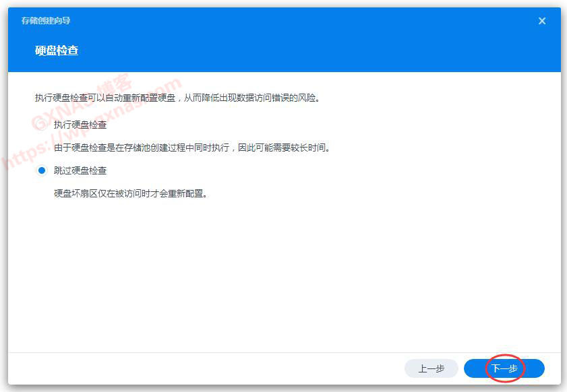This screenshot has width=567, height=392.
Task: Click the 上一步 button to go back
Action: click(x=431, y=368)
